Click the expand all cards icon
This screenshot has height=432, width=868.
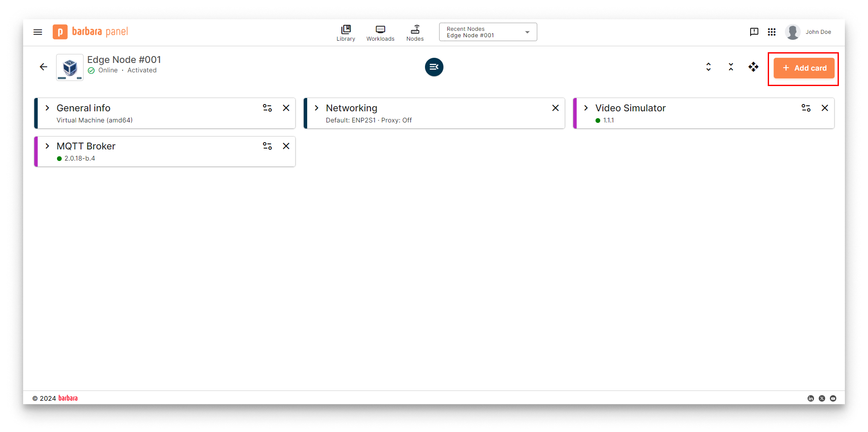(709, 67)
